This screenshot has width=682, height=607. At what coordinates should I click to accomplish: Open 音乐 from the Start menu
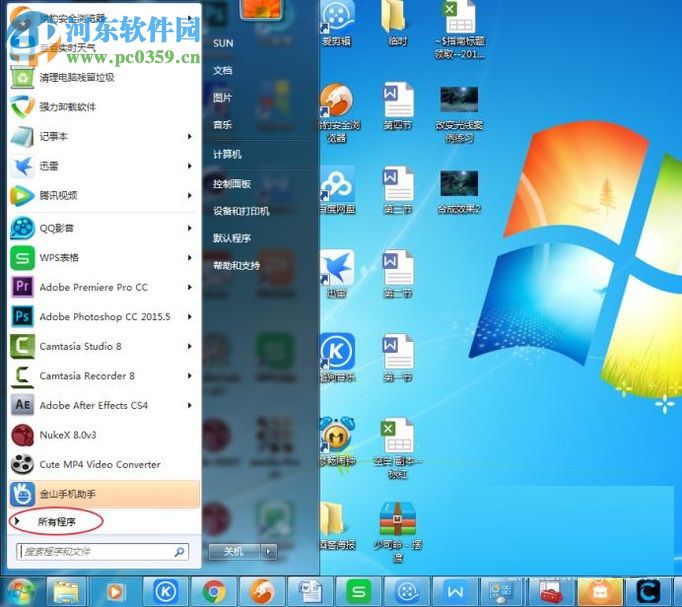(x=222, y=125)
